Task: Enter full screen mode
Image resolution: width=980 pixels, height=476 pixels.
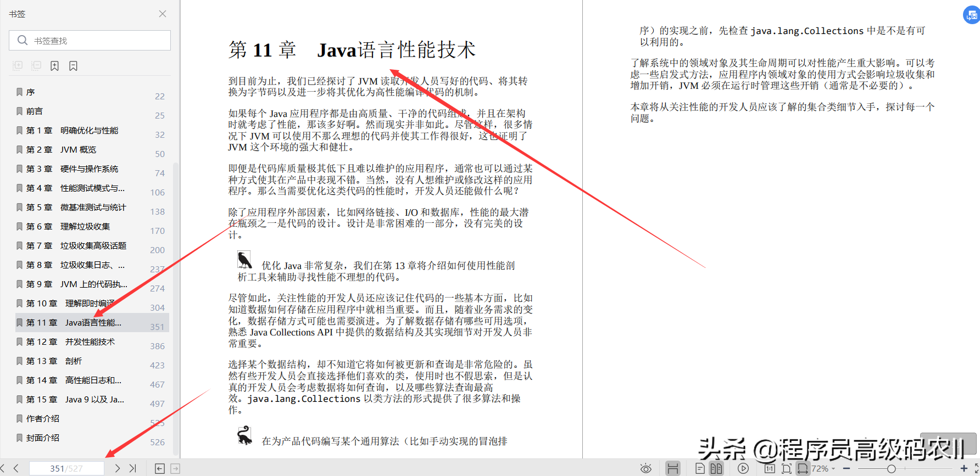Action: coord(977,468)
